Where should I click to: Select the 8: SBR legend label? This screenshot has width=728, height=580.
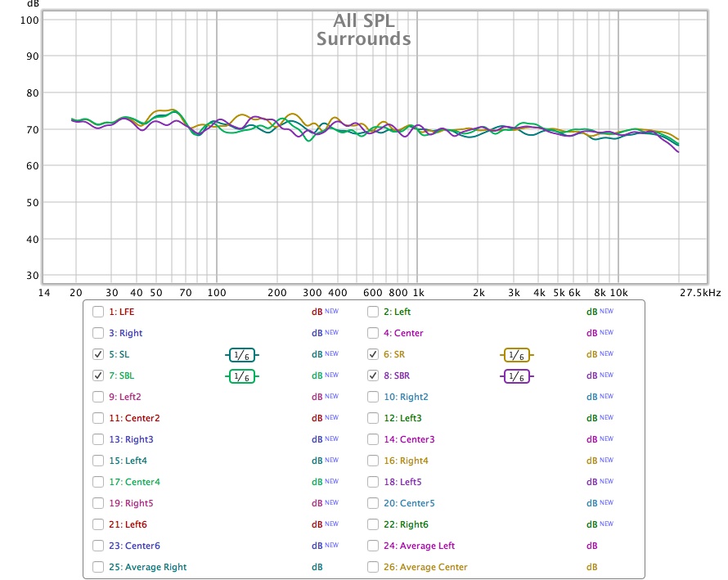click(x=397, y=375)
